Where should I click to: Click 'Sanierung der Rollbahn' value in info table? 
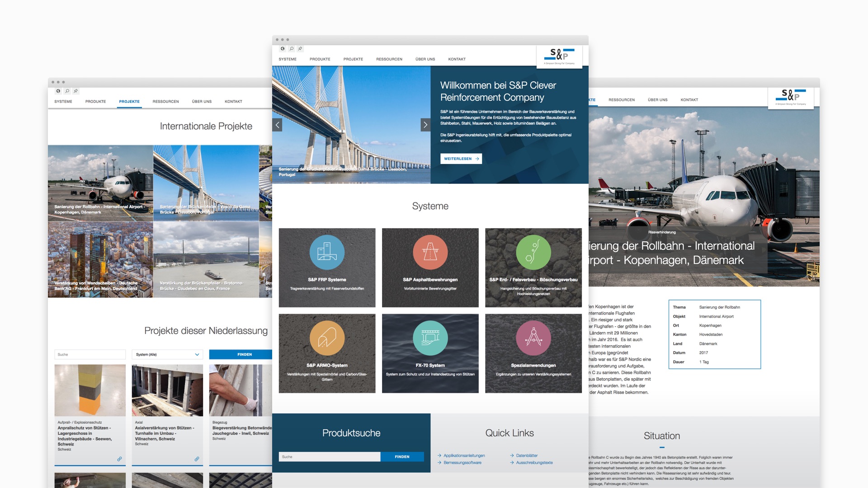click(x=719, y=307)
